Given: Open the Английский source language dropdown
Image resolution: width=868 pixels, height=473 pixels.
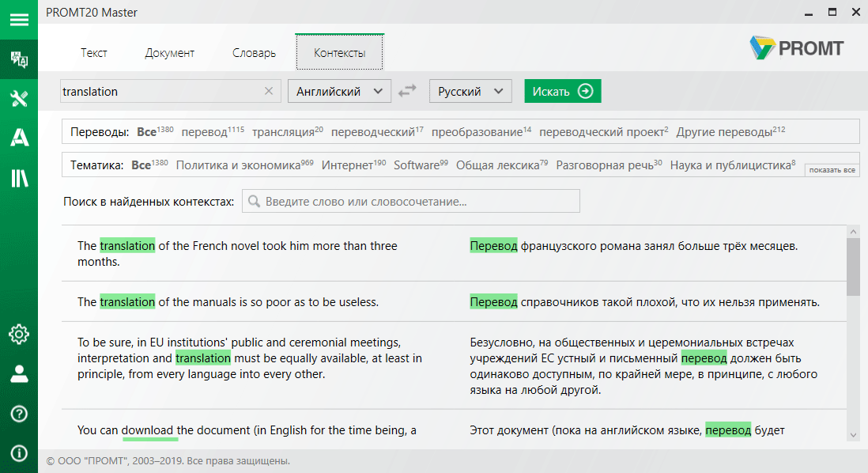Looking at the screenshot, I should (339, 91).
